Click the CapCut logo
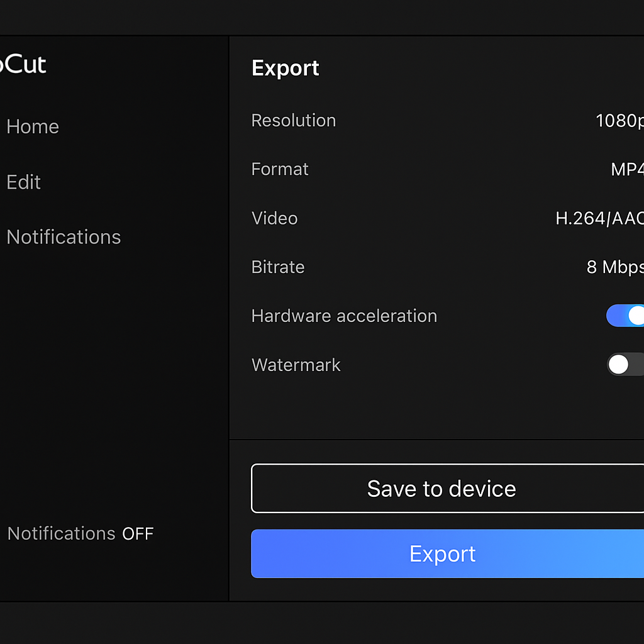The image size is (644, 644). [24, 65]
